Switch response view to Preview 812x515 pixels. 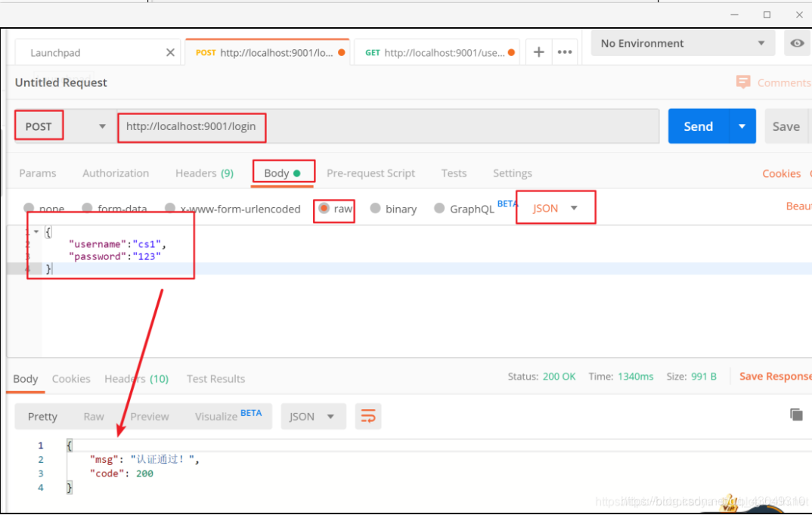coord(149,417)
